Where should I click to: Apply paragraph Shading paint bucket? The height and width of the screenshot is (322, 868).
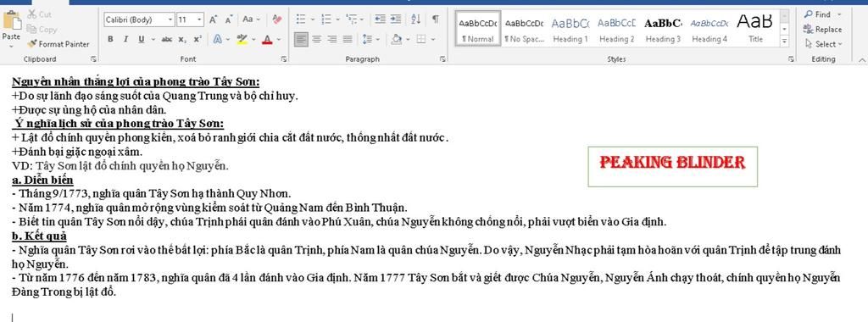396,39
